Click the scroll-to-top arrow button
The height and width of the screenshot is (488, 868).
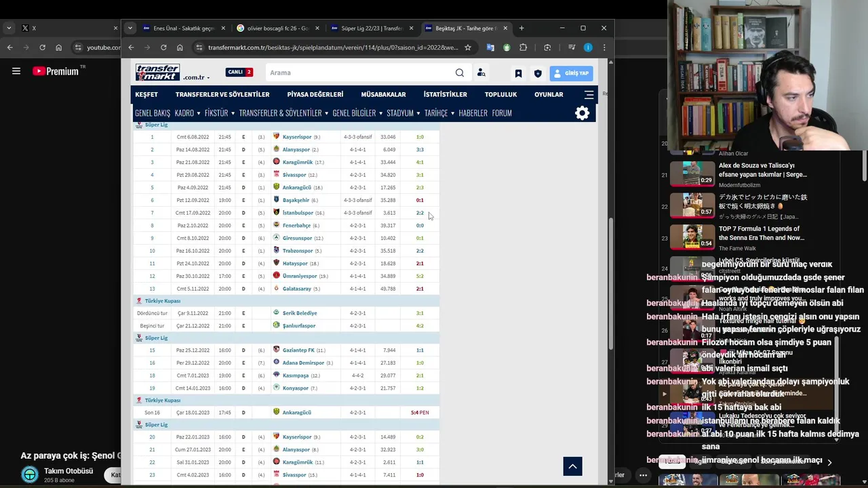pyautogui.click(x=572, y=466)
